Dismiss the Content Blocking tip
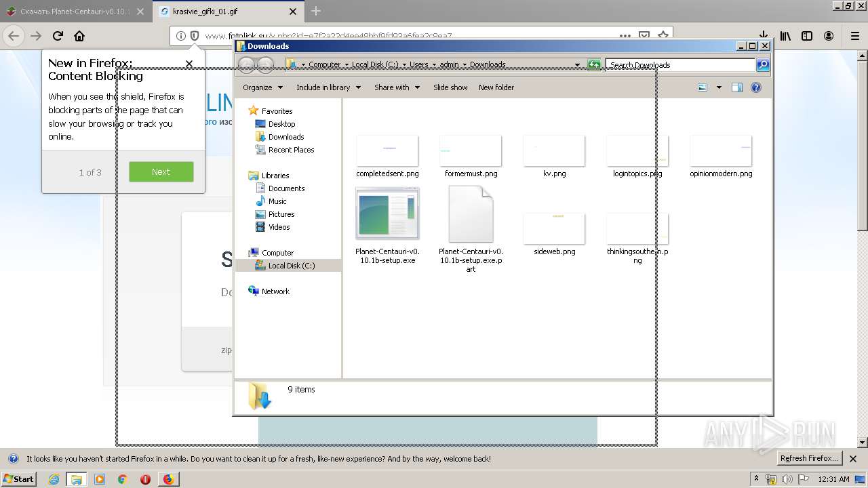The width and height of the screenshot is (868, 488). tap(189, 64)
